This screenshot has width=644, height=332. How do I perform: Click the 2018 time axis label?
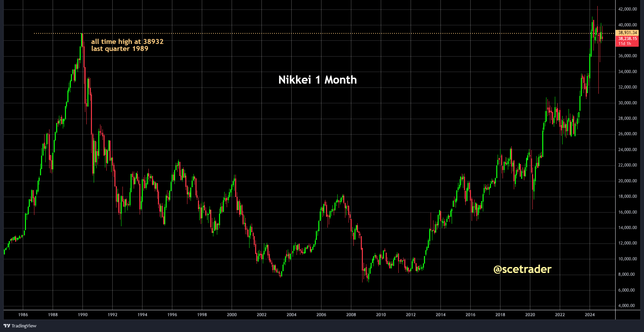[500, 315]
